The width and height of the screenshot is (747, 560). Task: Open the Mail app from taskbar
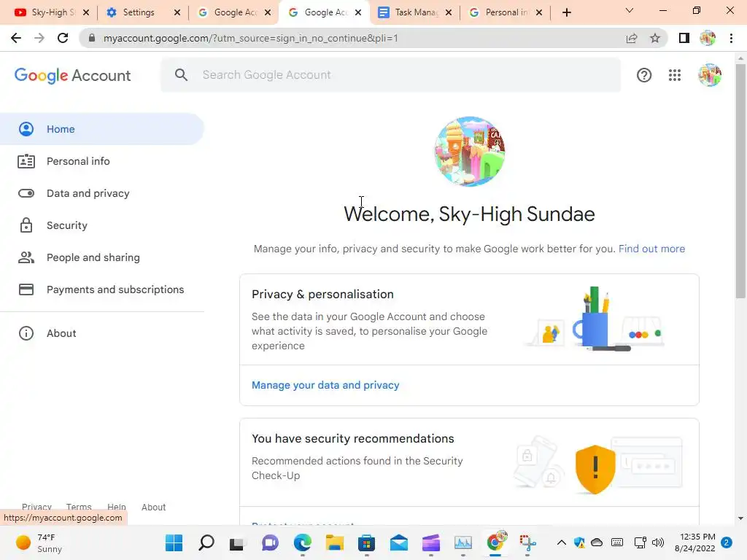click(399, 542)
